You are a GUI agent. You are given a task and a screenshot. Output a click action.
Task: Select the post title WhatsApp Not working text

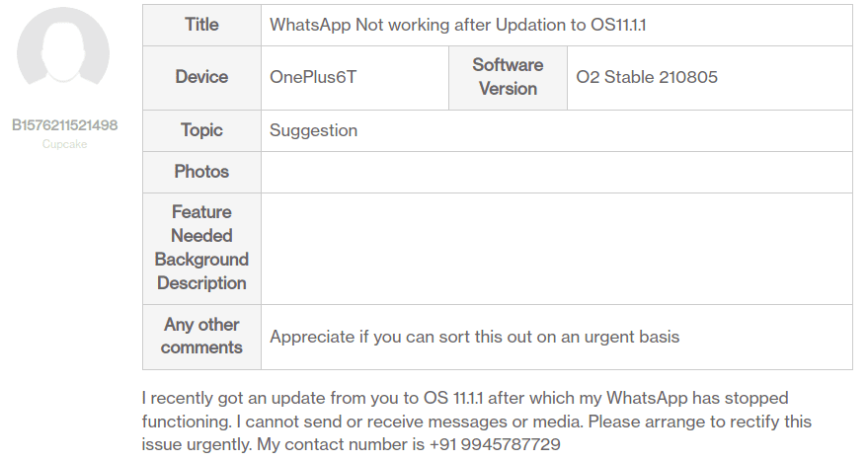coord(458,25)
